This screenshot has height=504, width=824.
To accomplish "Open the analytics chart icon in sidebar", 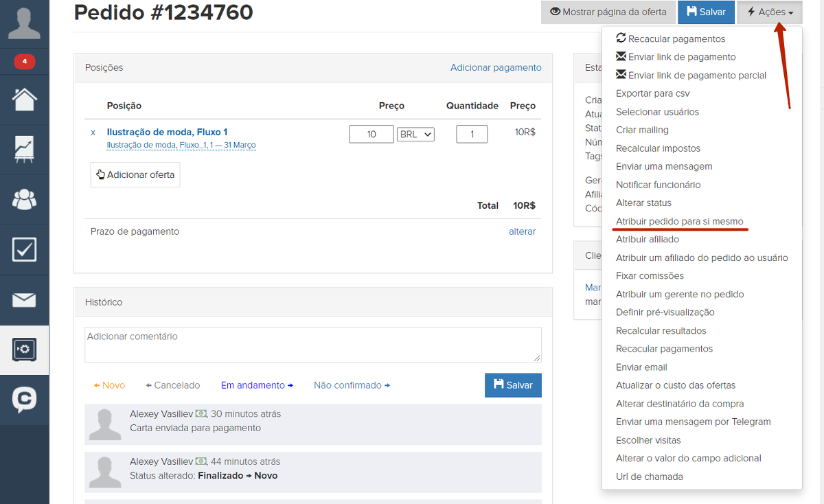I will tap(24, 149).
